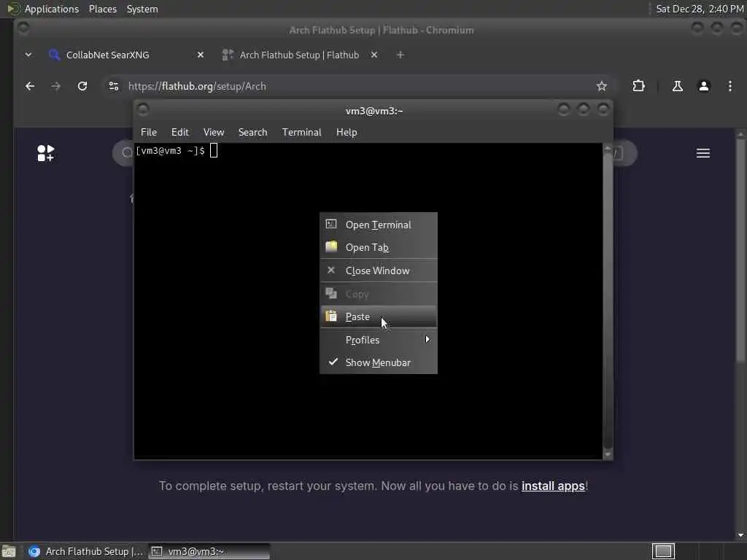Image resolution: width=747 pixels, height=560 pixels.
Task: Click the Chromium forward arrow icon
Action: (x=55, y=86)
